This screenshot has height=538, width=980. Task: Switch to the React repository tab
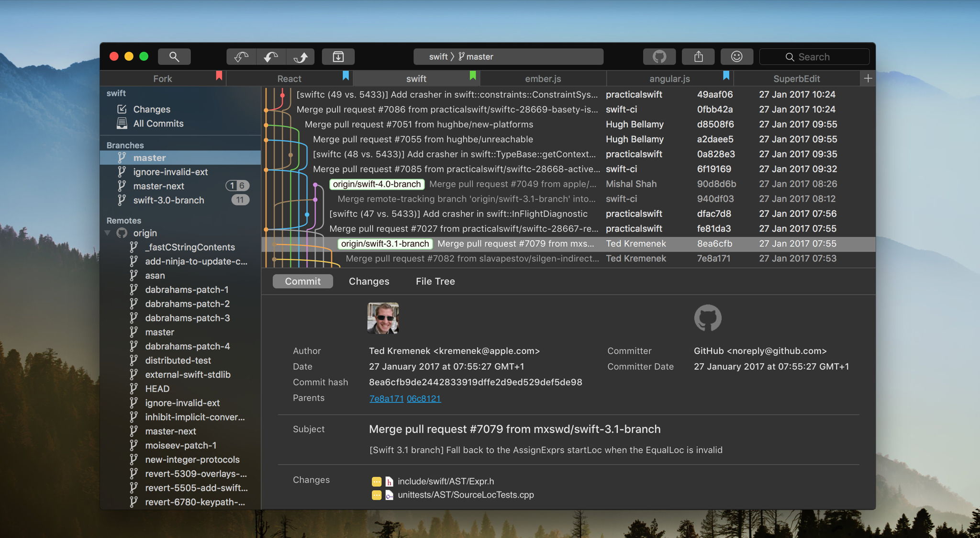(289, 78)
